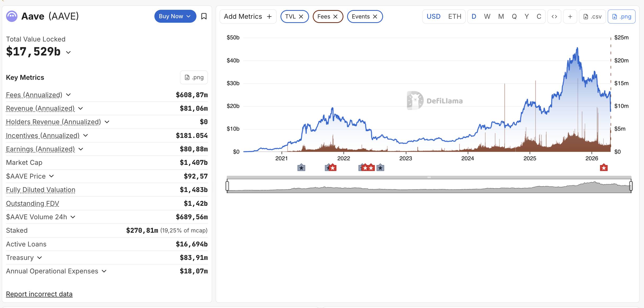Toggle the Events chip off

tap(375, 17)
